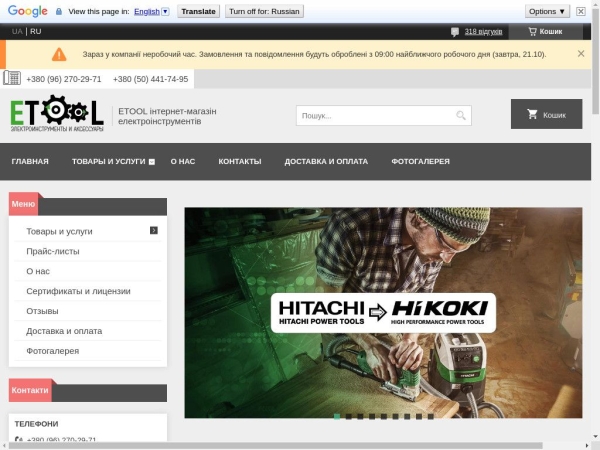This screenshot has width=600, height=450.
Task: Click phone number +380 (50) 441-74-95
Action: [x=150, y=79]
